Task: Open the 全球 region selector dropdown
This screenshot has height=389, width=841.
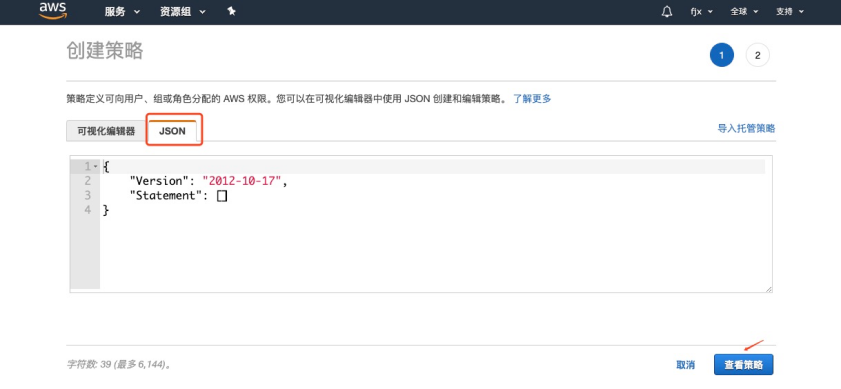Action: 744,11
